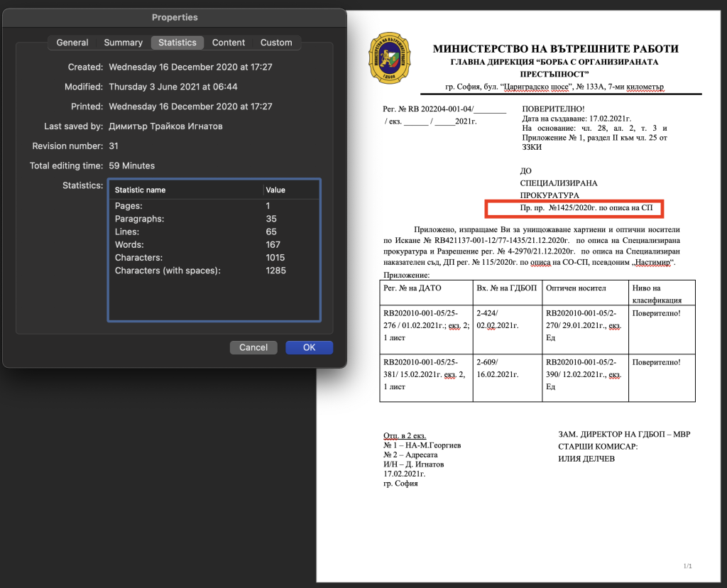Click the line 'Пр. пр. №1425/2020г. по описа на СП'
Screen dimensions: 727x588
point(586,208)
